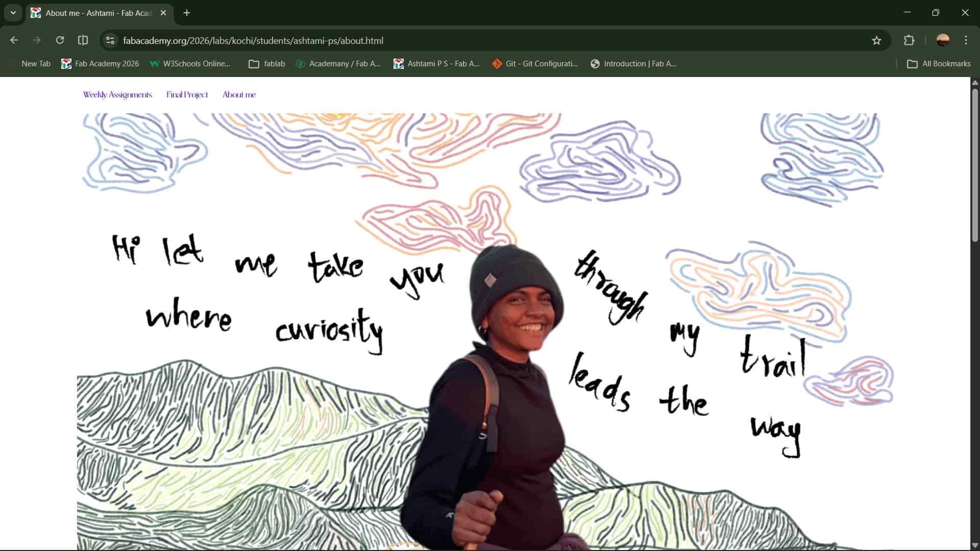The image size is (980, 551).
Task: Open the W3Schools Online bookmark
Action: click(x=190, y=64)
